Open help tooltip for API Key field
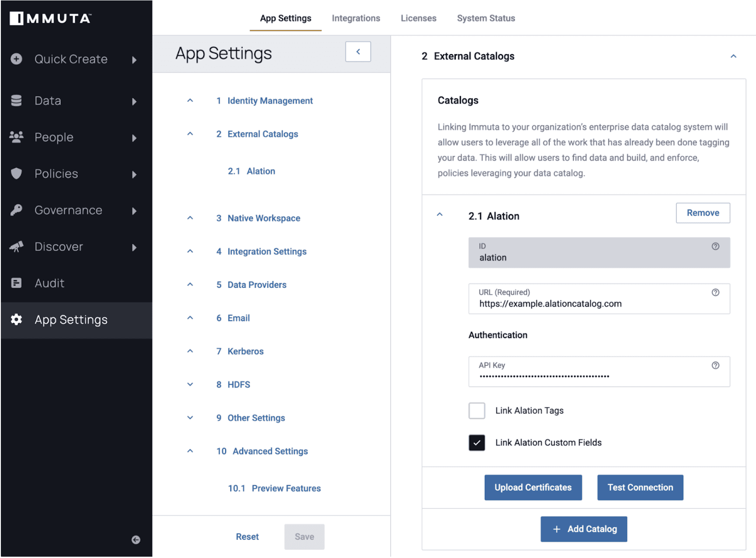756x558 pixels. (x=715, y=365)
